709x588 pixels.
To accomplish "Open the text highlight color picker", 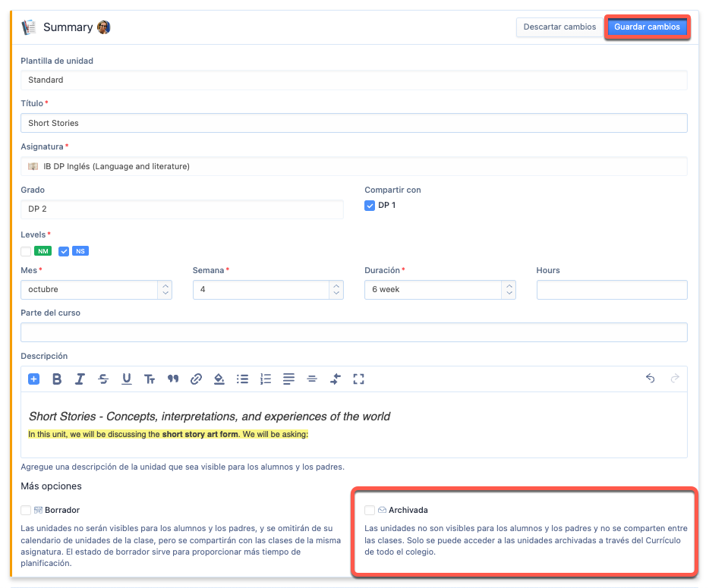I will coord(219,379).
